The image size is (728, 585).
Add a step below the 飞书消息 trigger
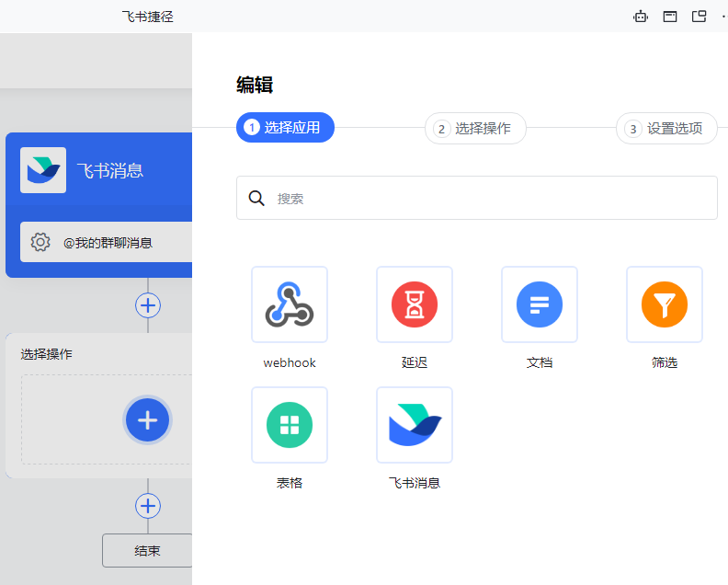point(148,305)
